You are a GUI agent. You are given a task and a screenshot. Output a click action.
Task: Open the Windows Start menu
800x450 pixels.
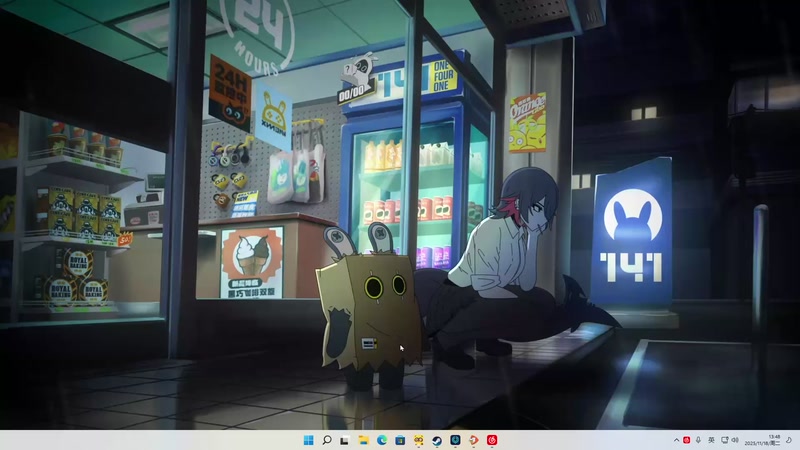click(x=309, y=440)
